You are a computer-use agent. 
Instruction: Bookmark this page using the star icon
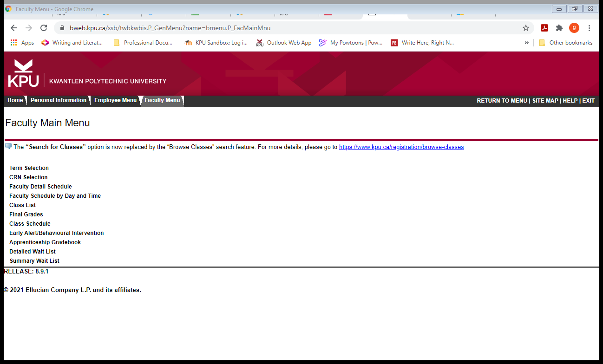tap(526, 28)
